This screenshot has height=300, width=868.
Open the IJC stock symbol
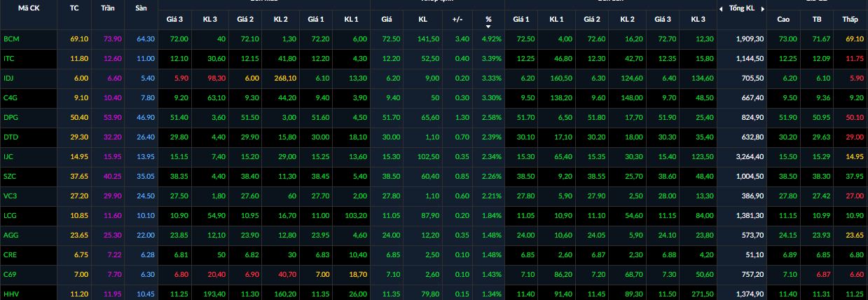pos(8,156)
